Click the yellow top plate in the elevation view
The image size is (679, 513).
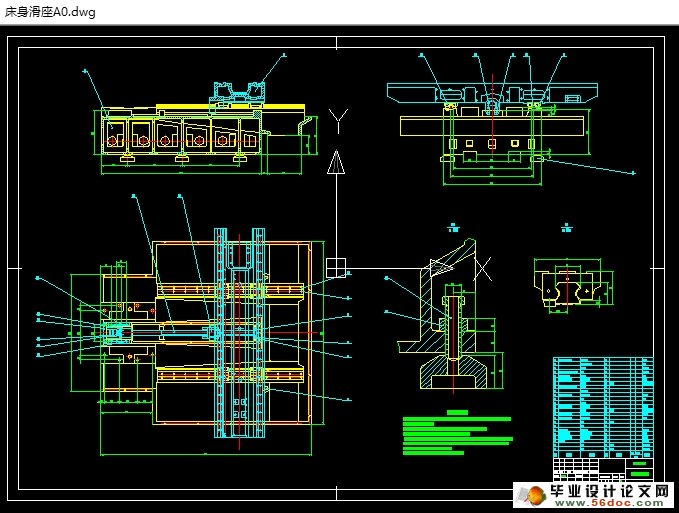click(180, 108)
